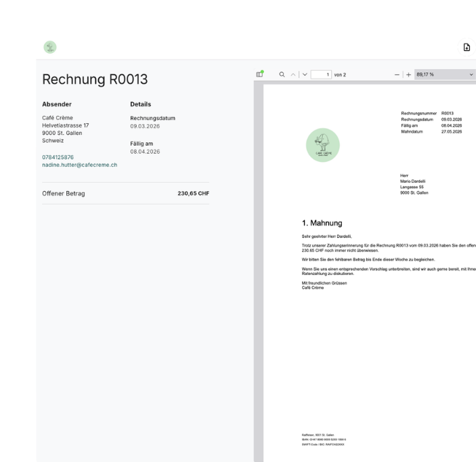Call the phone number 0784125876

[x=58, y=157]
